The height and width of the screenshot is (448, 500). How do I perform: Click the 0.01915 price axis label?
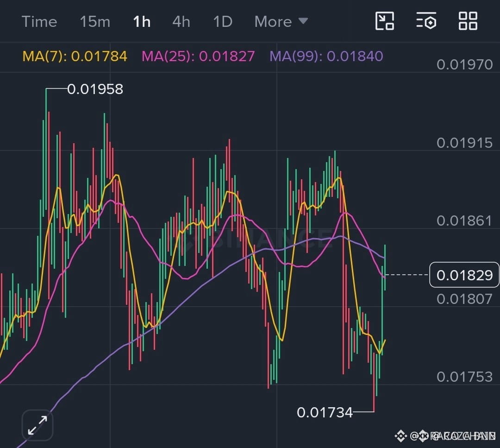pos(464,143)
